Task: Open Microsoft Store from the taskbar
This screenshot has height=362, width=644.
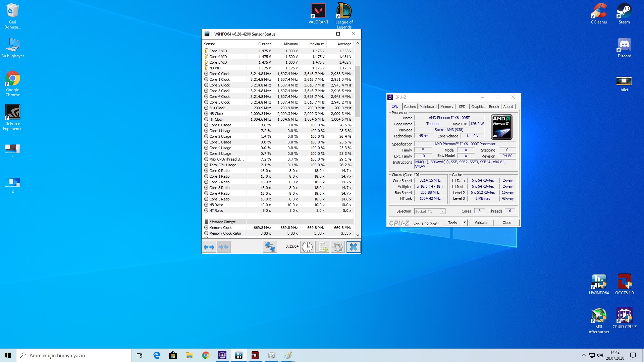Action: (x=173, y=355)
